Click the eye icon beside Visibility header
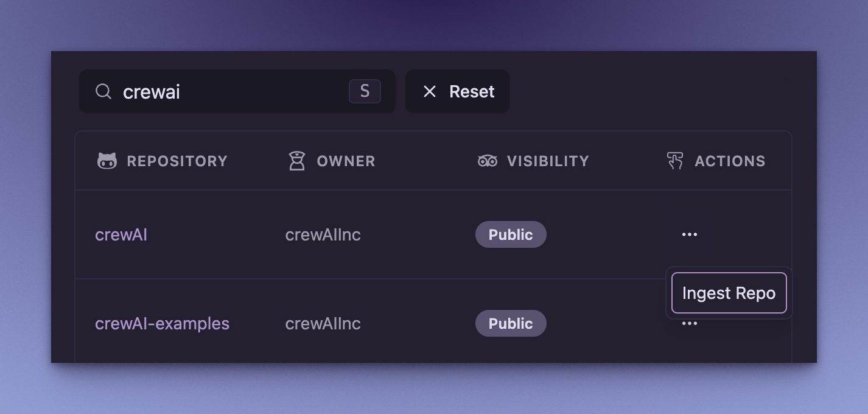Image resolution: width=868 pixels, height=414 pixels. click(x=487, y=160)
